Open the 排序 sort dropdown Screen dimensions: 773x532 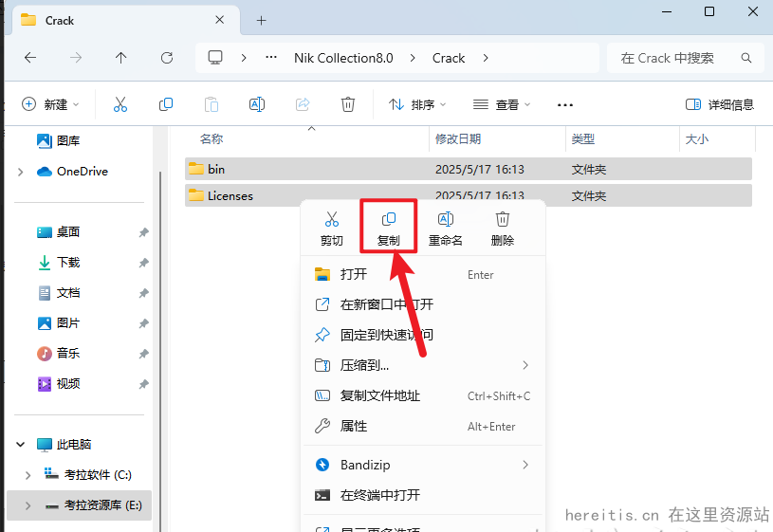[417, 104]
